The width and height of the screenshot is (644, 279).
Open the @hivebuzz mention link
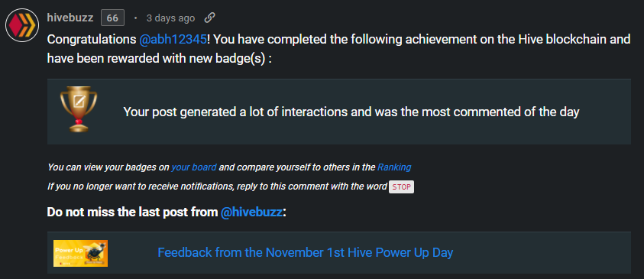pos(251,212)
